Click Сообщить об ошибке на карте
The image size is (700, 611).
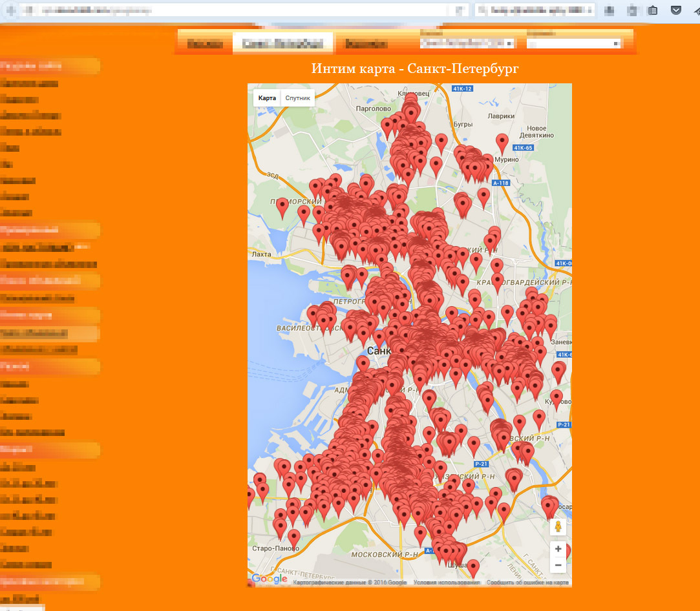[x=527, y=583]
